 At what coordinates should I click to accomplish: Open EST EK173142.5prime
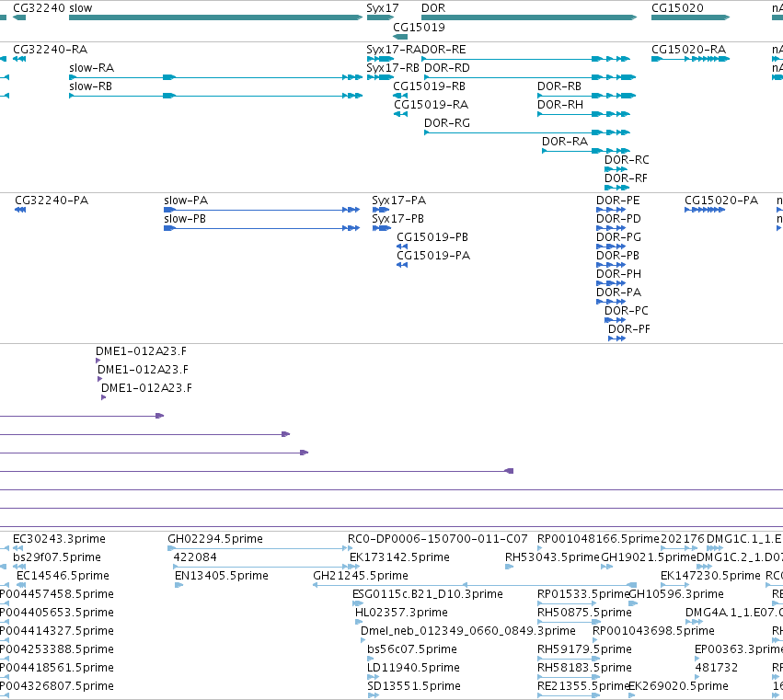399,557
